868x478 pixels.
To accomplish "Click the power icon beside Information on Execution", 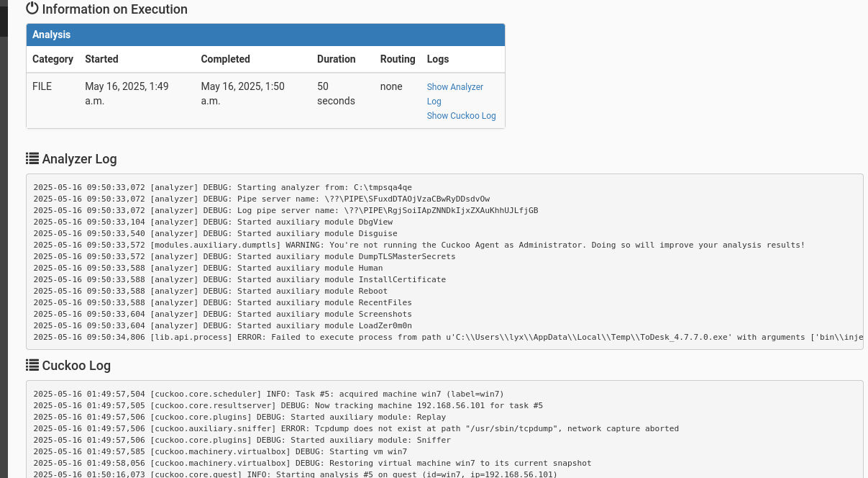I will (32, 9).
